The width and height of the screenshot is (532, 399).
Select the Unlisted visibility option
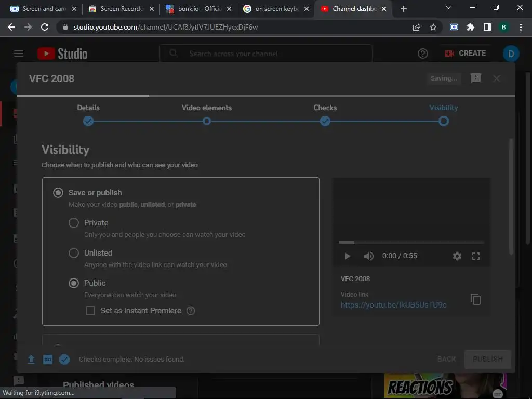(x=74, y=253)
